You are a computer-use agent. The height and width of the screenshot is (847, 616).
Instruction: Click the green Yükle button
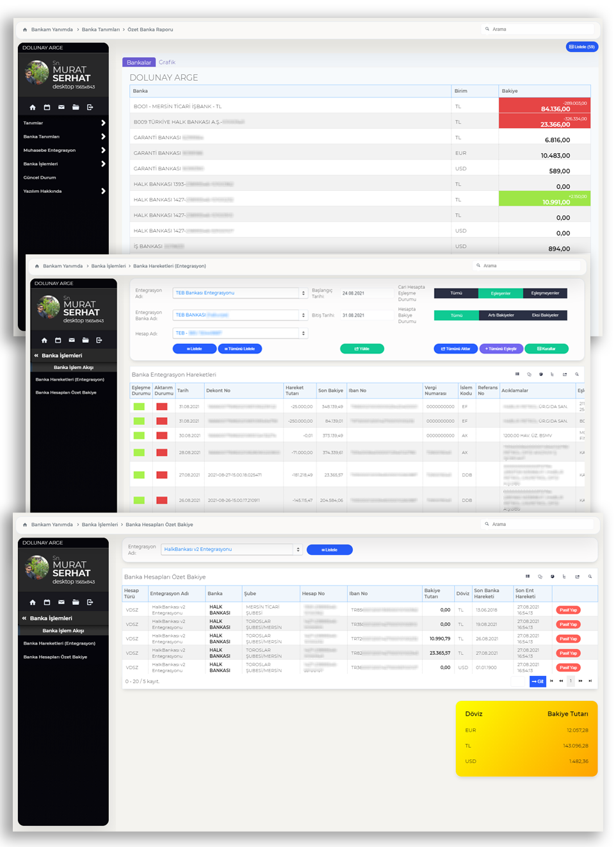[x=362, y=349]
